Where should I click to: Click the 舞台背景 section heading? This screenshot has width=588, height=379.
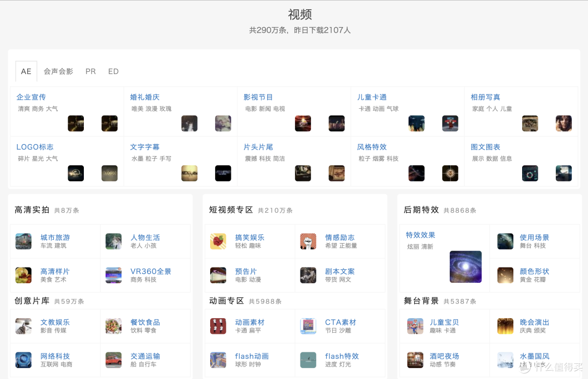[421, 301]
